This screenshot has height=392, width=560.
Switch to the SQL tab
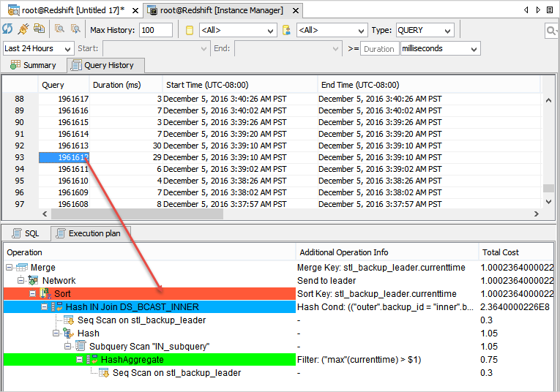[26, 233]
